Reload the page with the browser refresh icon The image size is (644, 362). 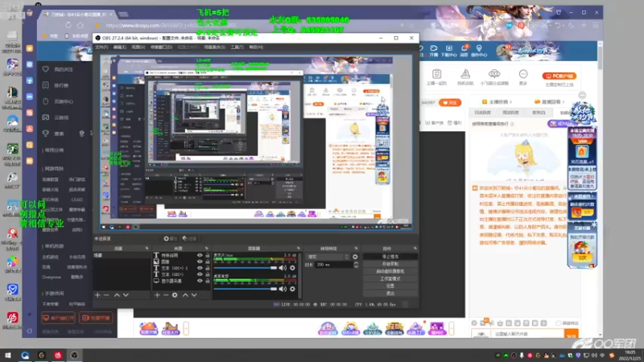pos(68,26)
